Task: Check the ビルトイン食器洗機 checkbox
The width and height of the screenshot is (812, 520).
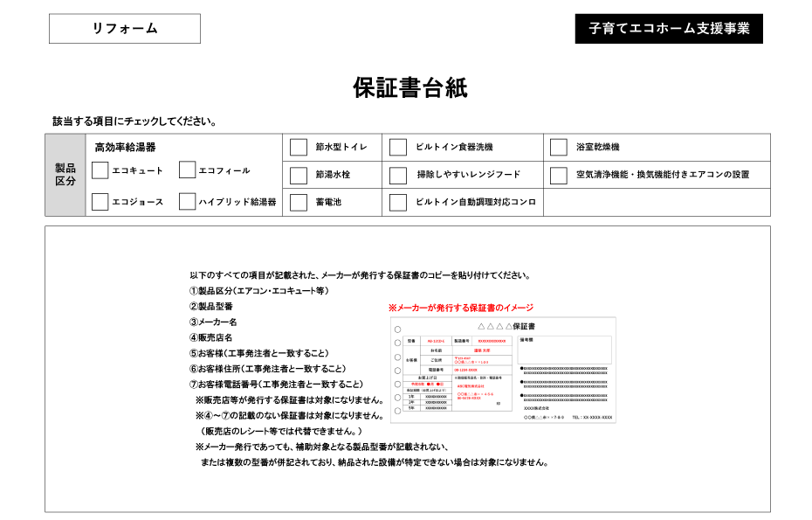Action: coord(398,148)
